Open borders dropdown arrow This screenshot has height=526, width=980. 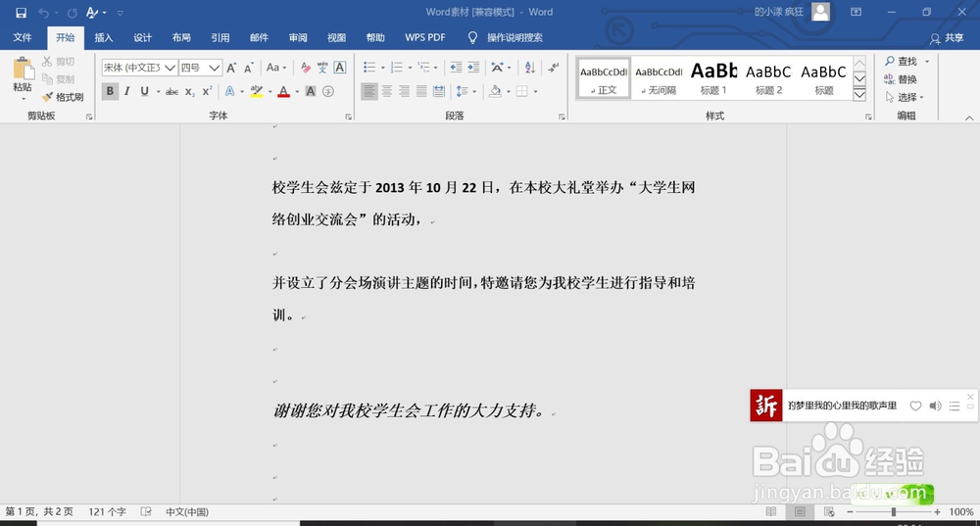(x=536, y=92)
